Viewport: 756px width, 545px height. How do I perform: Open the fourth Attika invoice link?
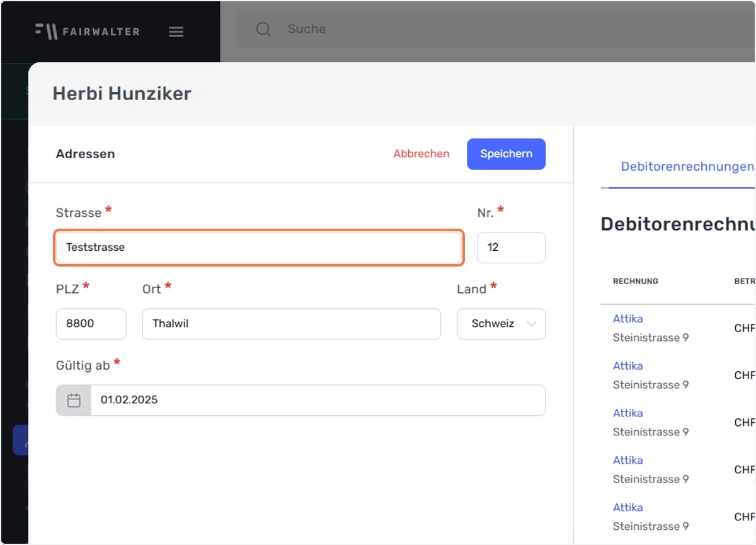(627, 461)
